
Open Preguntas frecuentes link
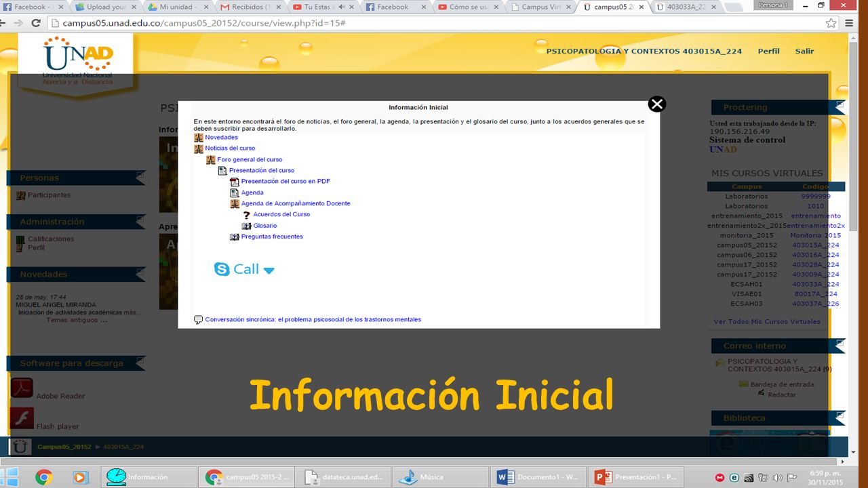[272, 237]
